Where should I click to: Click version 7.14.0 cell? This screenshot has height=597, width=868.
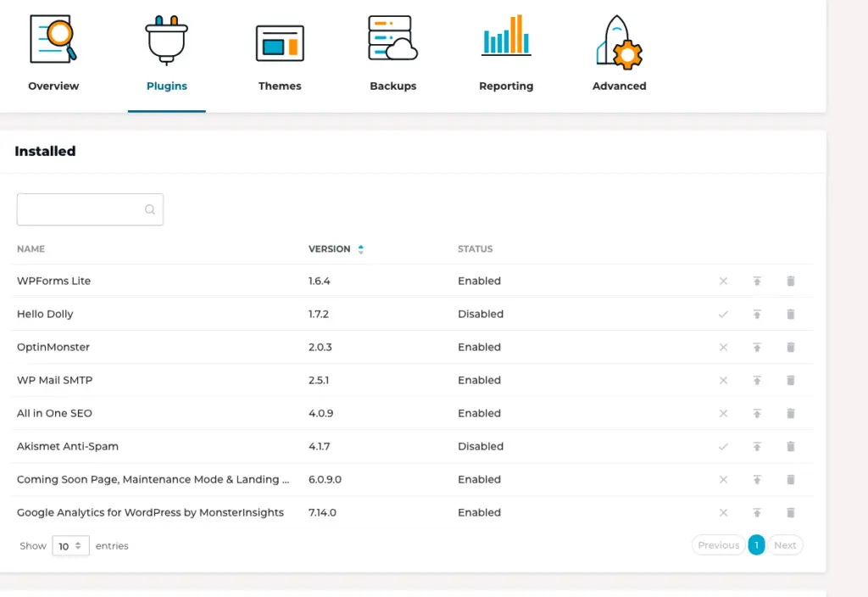coord(322,513)
